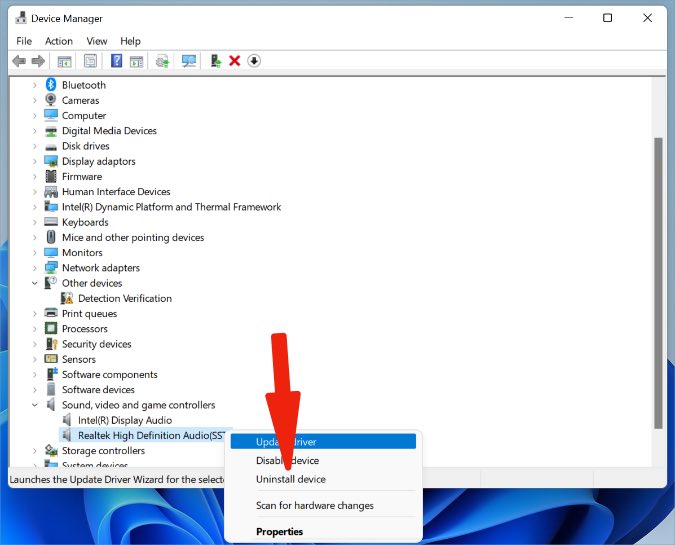The width and height of the screenshot is (675, 545).
Task: Click the Mice and other pointing devices icon
Action: point(51,237)
